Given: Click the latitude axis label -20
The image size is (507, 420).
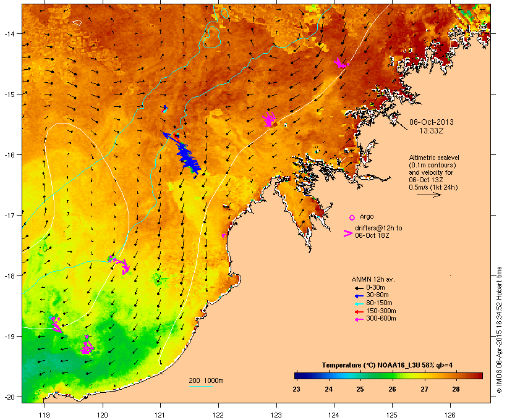Looking at the screenshot, I should 9,397.
